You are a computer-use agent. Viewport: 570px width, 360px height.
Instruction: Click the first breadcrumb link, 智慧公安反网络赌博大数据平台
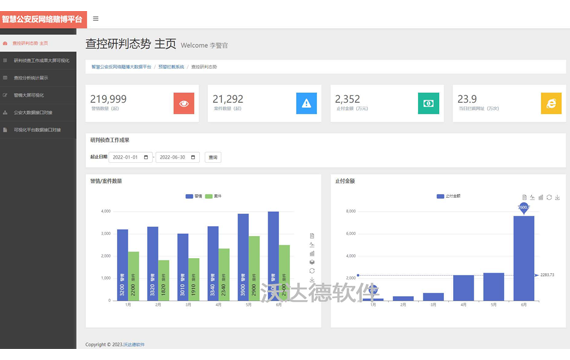point(121,67)
